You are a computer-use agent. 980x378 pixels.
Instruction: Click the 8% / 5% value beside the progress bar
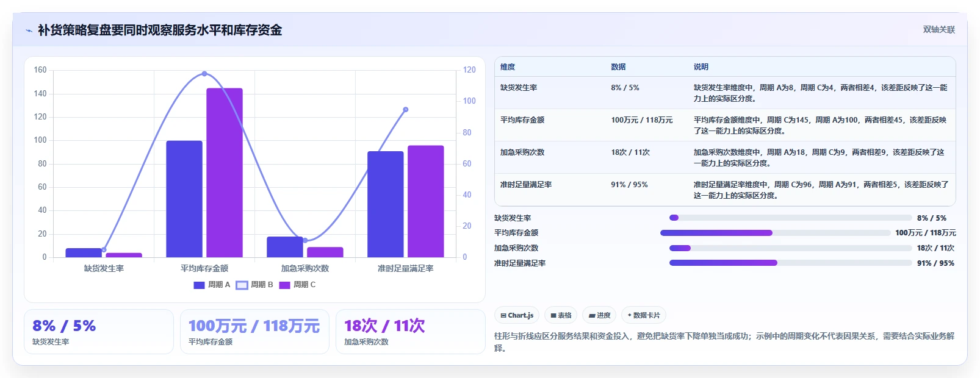(x=932, y=218)
